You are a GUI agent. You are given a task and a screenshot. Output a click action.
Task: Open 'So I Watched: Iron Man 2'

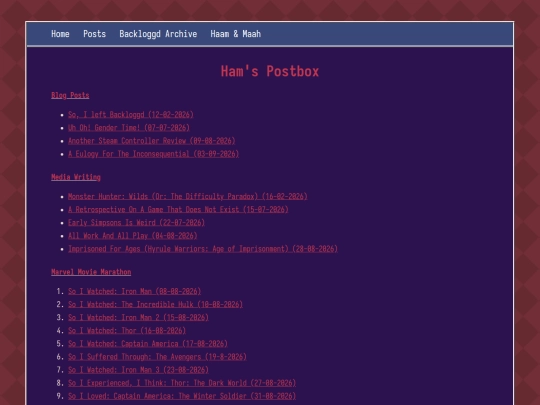(138, 318)
